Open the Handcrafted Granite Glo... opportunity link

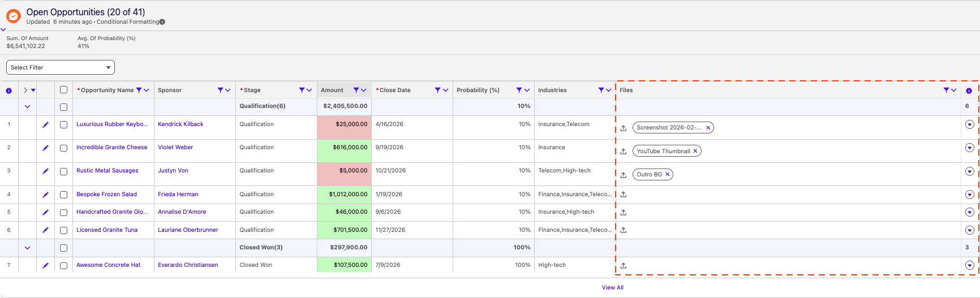click(111, 212)
